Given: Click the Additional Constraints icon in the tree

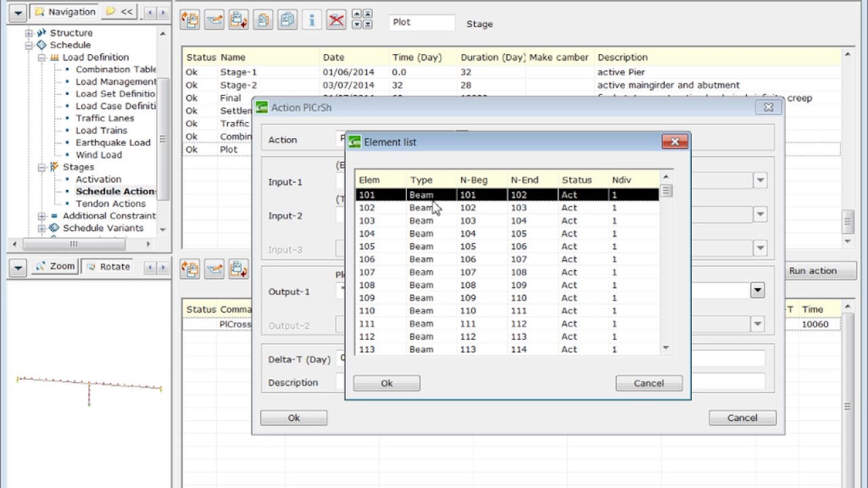Looking at the screenshot, I should (x=54, y=216).
